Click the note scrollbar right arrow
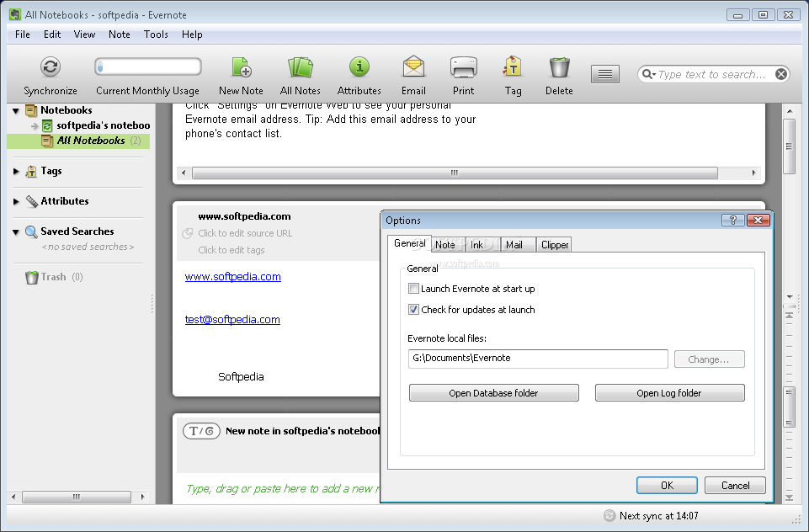 tap(753, 173)
